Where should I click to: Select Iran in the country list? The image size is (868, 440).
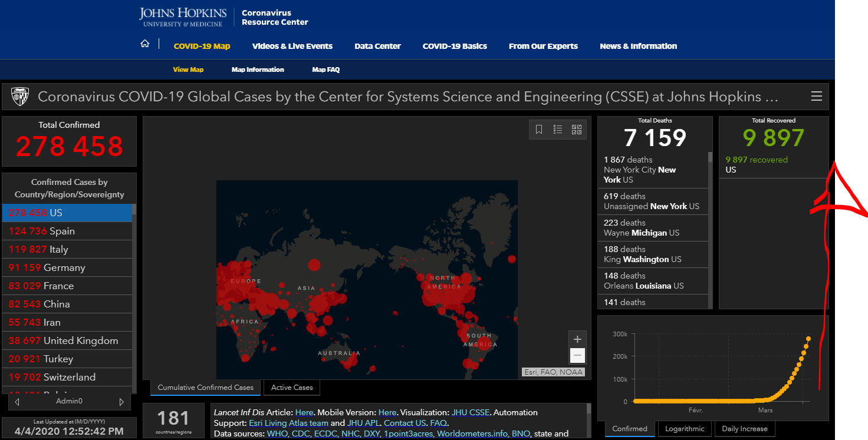tap(67, 322)
